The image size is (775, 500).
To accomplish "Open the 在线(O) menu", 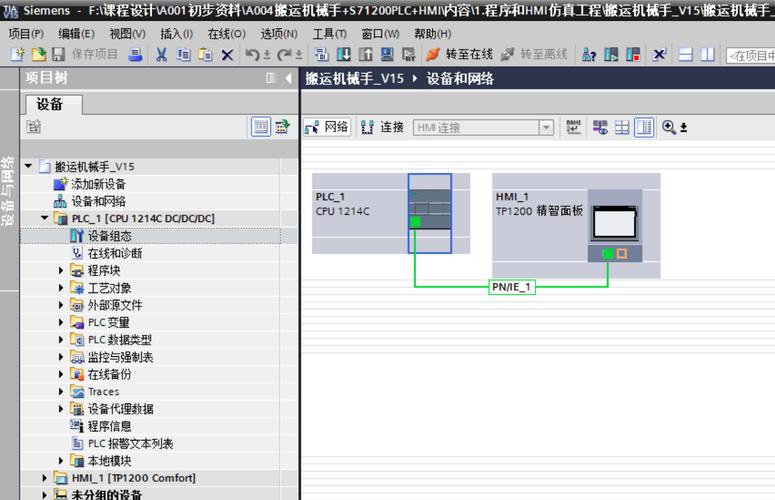I will click(226, 34).
